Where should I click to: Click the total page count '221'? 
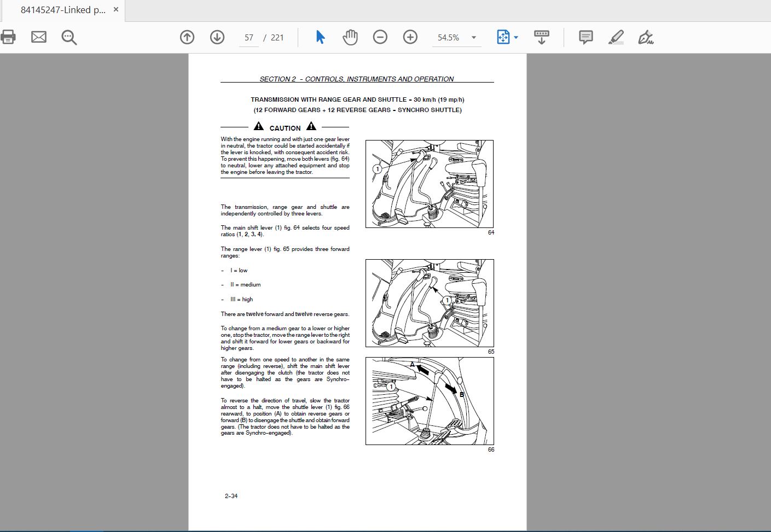click(277, 38)
